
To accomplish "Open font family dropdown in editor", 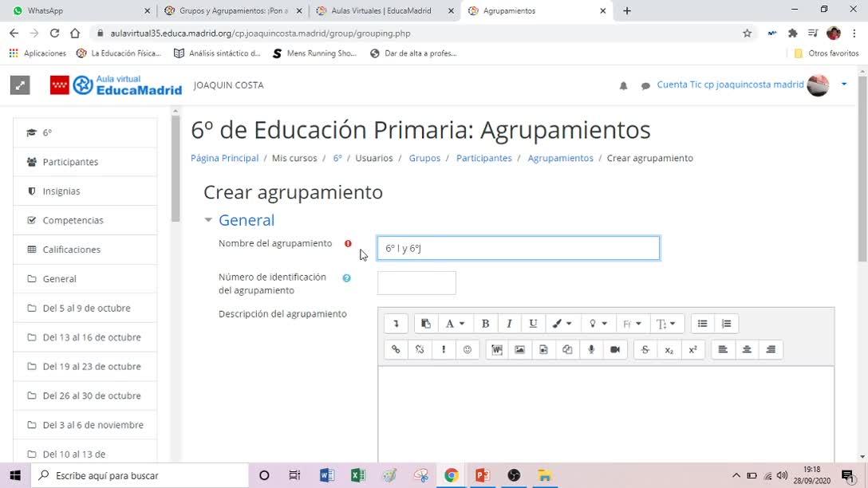I will click(632, 324).
